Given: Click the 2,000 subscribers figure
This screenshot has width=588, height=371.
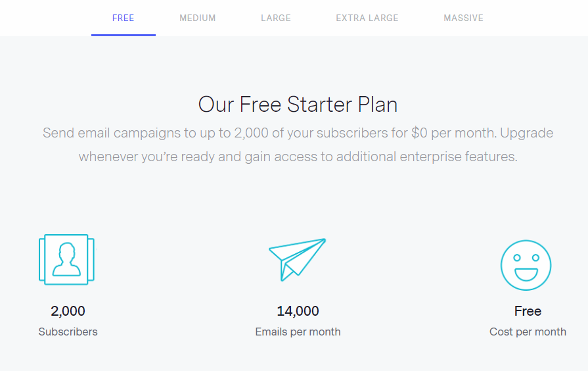Looking at the screenshot, I should 68,311.
